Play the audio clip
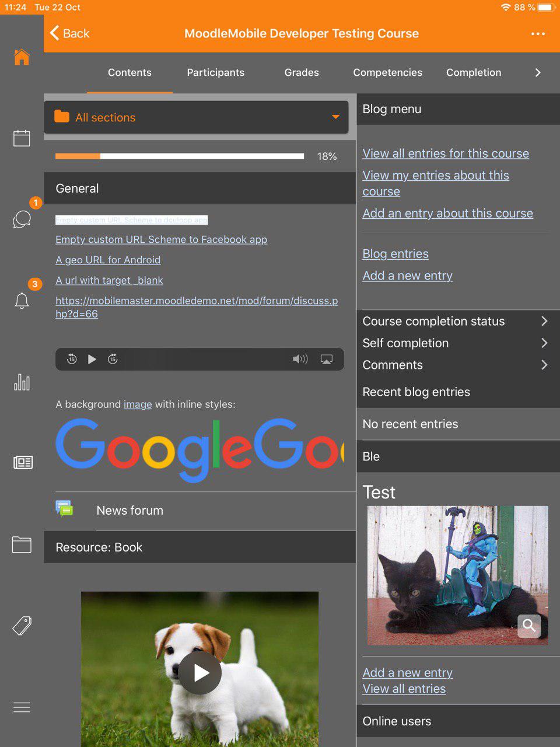This screenshot has height=747, width=560. pyautogui.click(x=92, y=359)
